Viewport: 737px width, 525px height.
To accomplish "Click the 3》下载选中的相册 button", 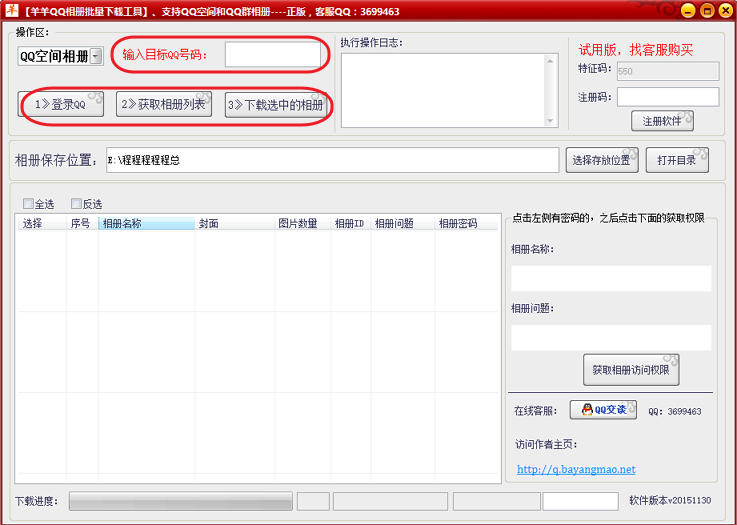I will 276,104.
